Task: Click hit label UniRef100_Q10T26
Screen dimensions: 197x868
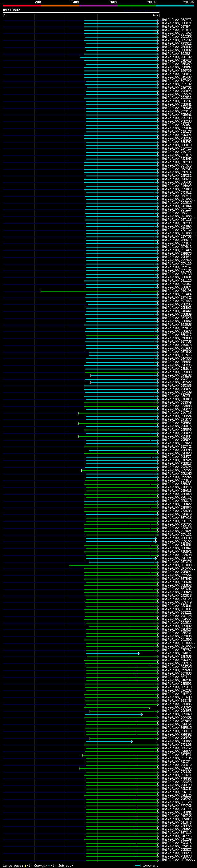Action: pos(177,413)
